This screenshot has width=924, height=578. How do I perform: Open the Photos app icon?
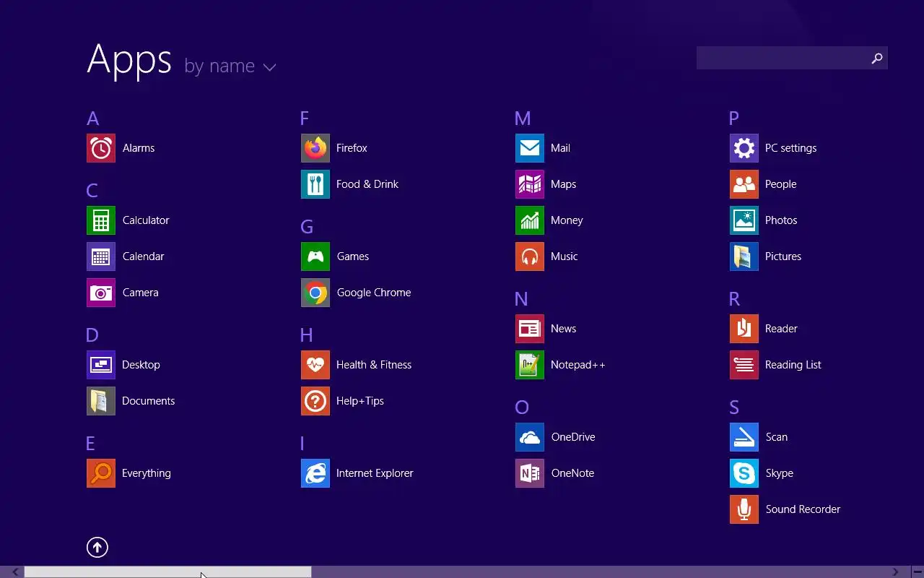point(744,220)
